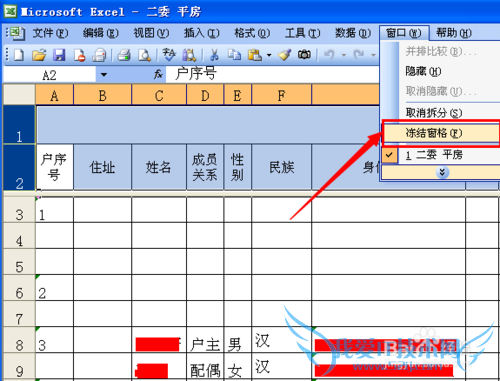Click the Copy icon
The image size is (500, 381).
point(234,55)
